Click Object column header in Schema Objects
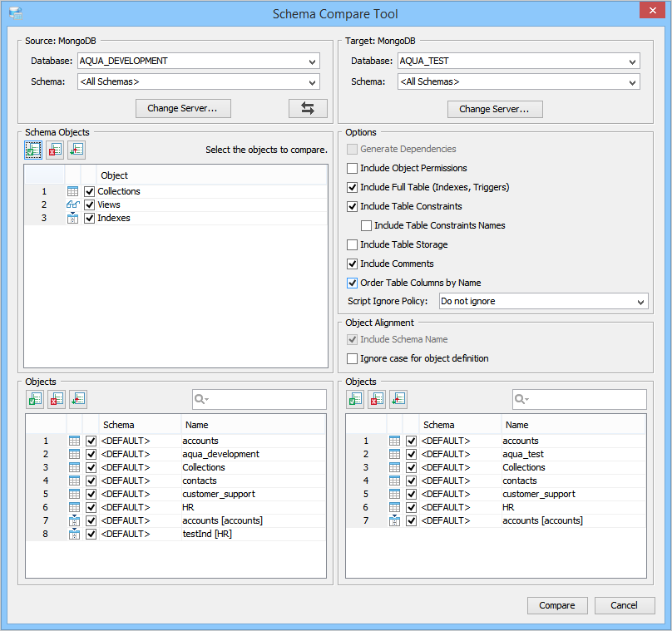 (x=212, y=175)
